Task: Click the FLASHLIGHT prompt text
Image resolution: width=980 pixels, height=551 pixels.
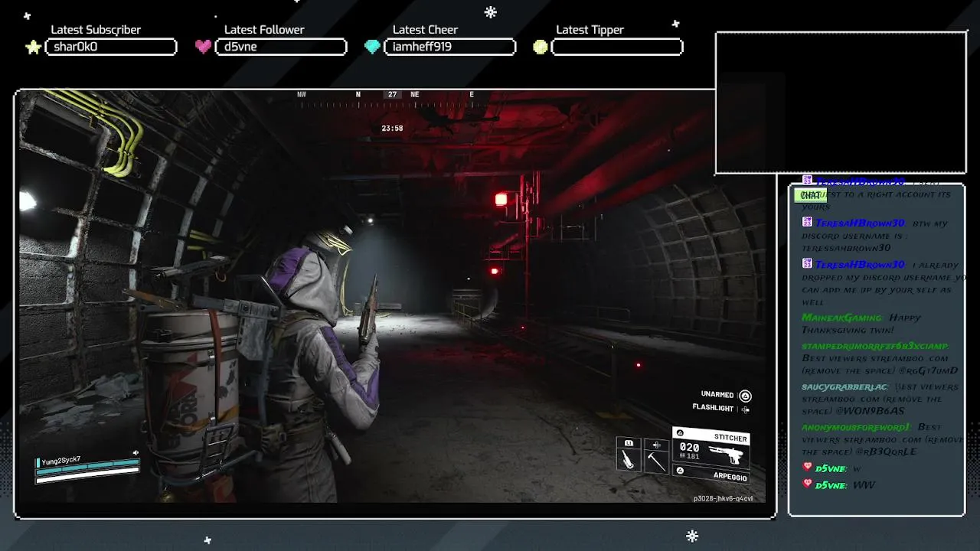Action: click(713, 408)
